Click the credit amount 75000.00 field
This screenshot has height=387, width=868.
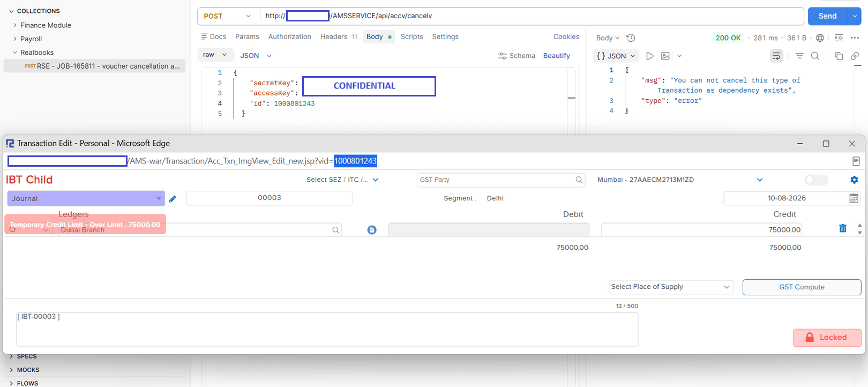click(x=701, y=229)
